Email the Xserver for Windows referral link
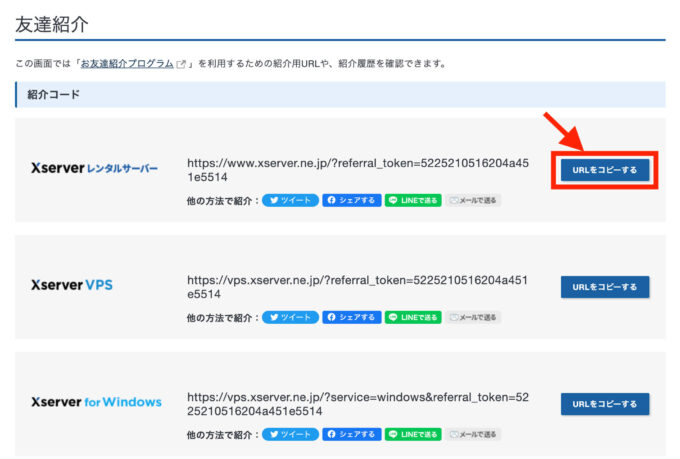 click(473, 434)
